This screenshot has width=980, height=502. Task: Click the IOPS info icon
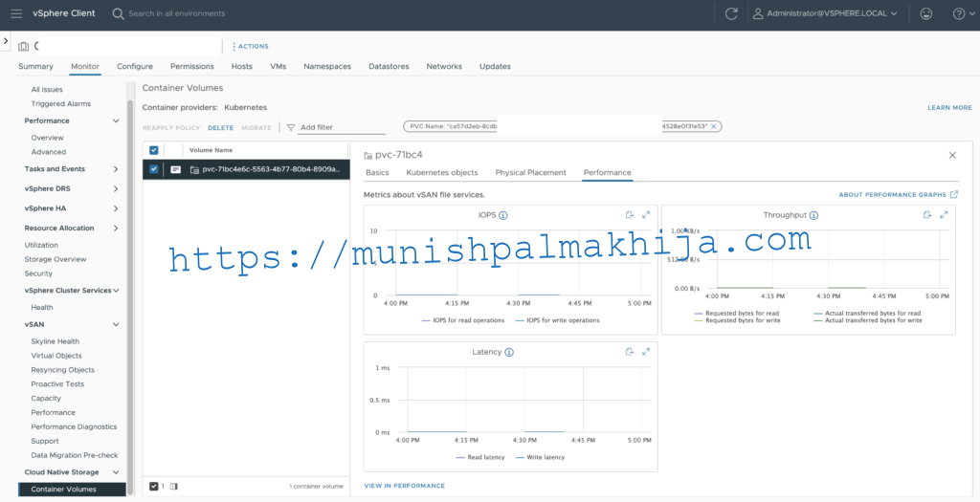(x=503, y=215)
